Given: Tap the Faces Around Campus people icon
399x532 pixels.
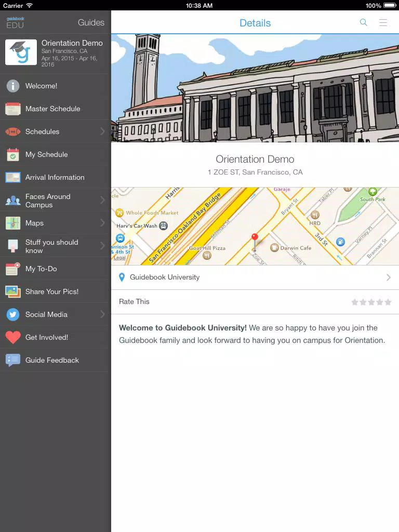Looking at the screenshot, I should (13, 201).
